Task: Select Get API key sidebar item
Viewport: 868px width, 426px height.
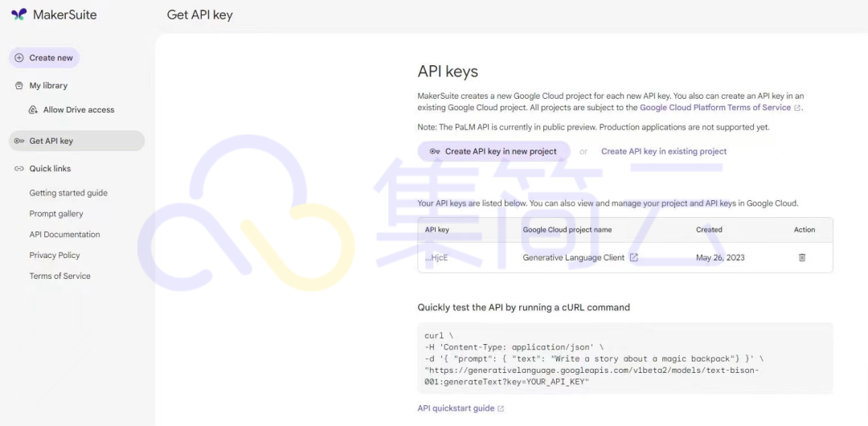Action: click(x=76, y=141)
